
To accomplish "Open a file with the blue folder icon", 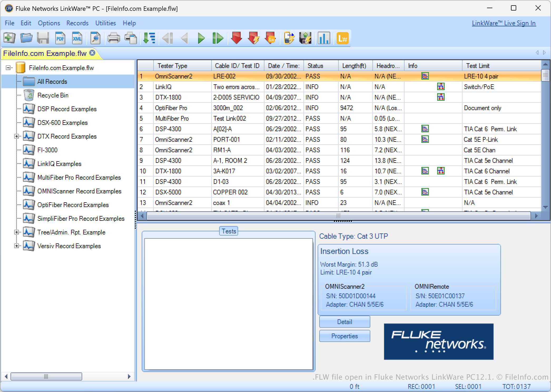I will coord(26,38).
